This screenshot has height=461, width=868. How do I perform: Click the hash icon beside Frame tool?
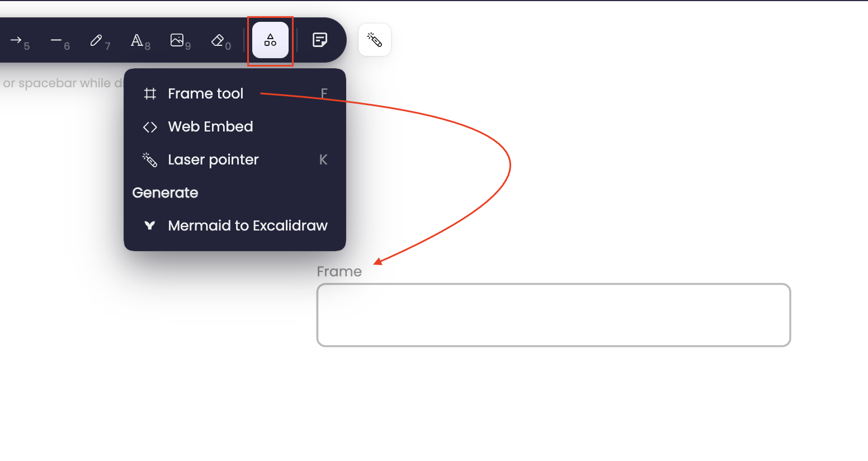point(150,93)
